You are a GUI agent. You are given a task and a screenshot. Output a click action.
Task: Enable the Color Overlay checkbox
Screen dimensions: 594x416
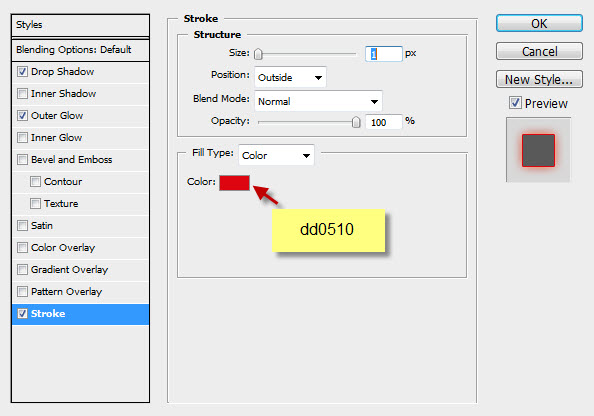click(22, 247)
